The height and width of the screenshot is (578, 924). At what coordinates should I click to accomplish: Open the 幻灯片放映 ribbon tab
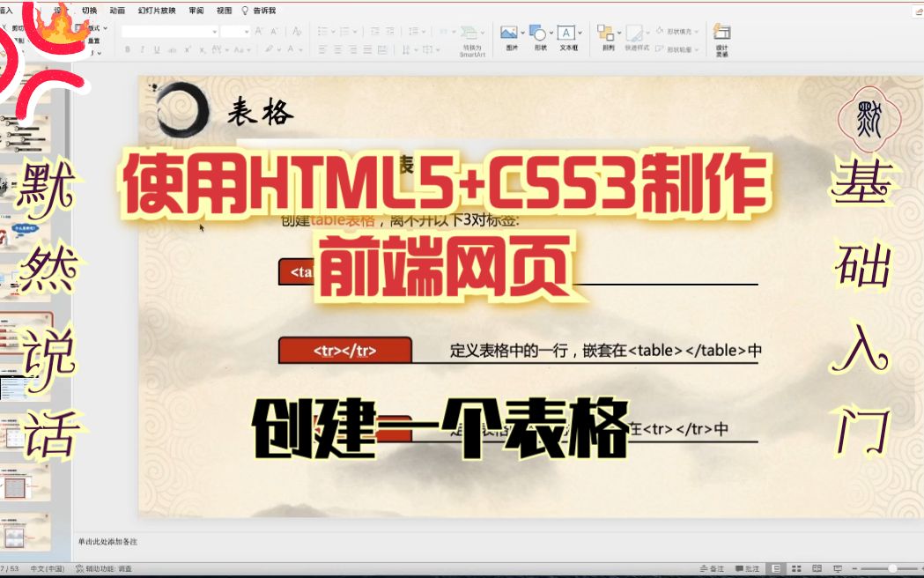point(158,10)
